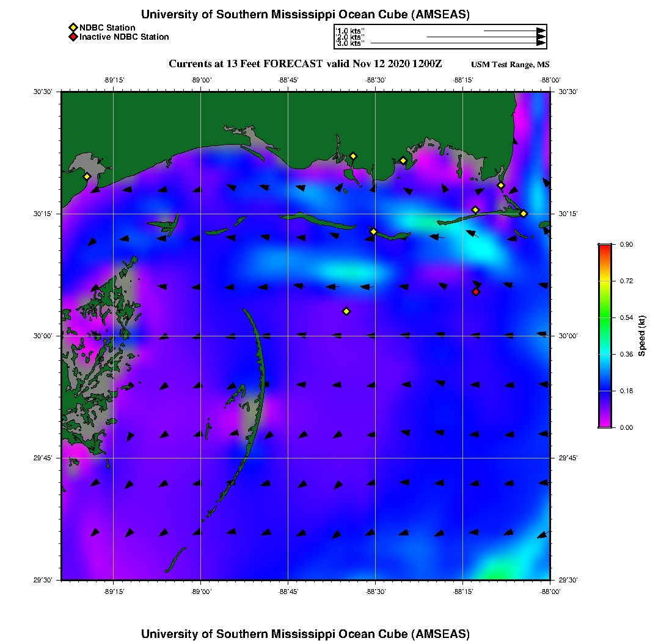
Task: Click the 'Currents at 13 Feet FORECAST' heading
Action: click(305, 64)
